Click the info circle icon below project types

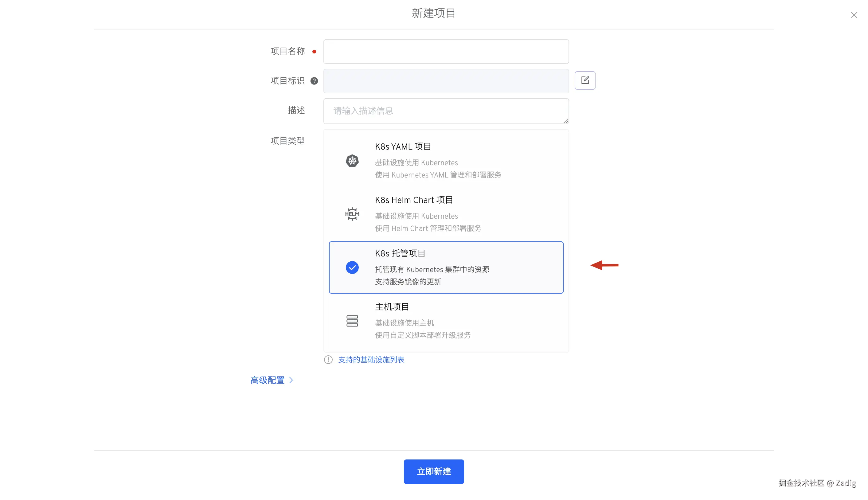pos(328,360)
